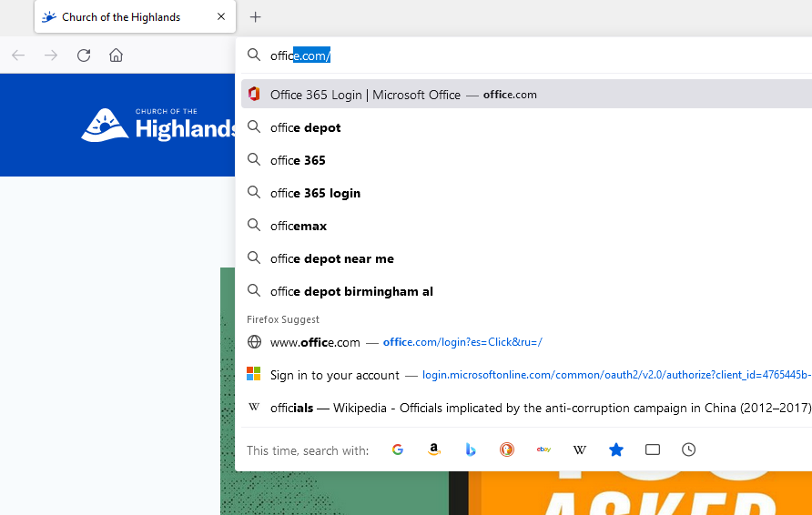Viewport: 812px width, 515px height.
Task: Search with Google engine icon
Action: [398, 449]
